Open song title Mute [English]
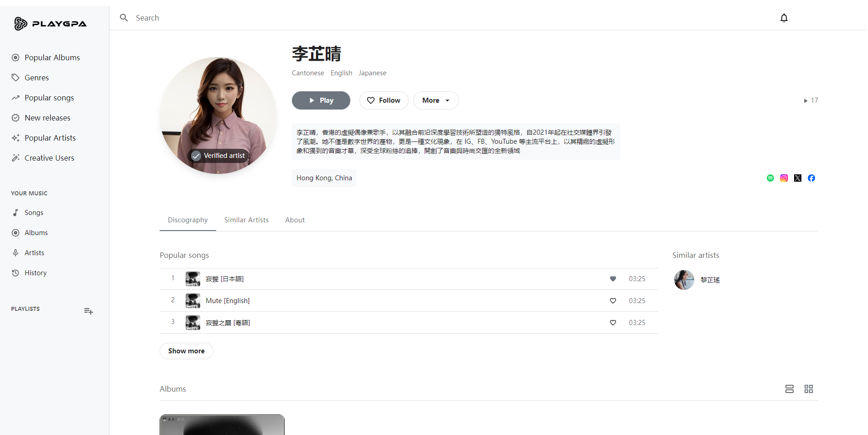Screen dimensions: 868x435 [228, 301]
